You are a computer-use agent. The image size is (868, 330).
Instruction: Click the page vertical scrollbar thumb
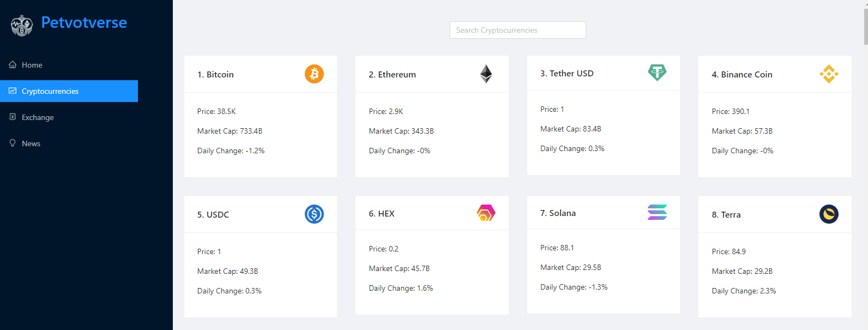(x=865, y=25)
